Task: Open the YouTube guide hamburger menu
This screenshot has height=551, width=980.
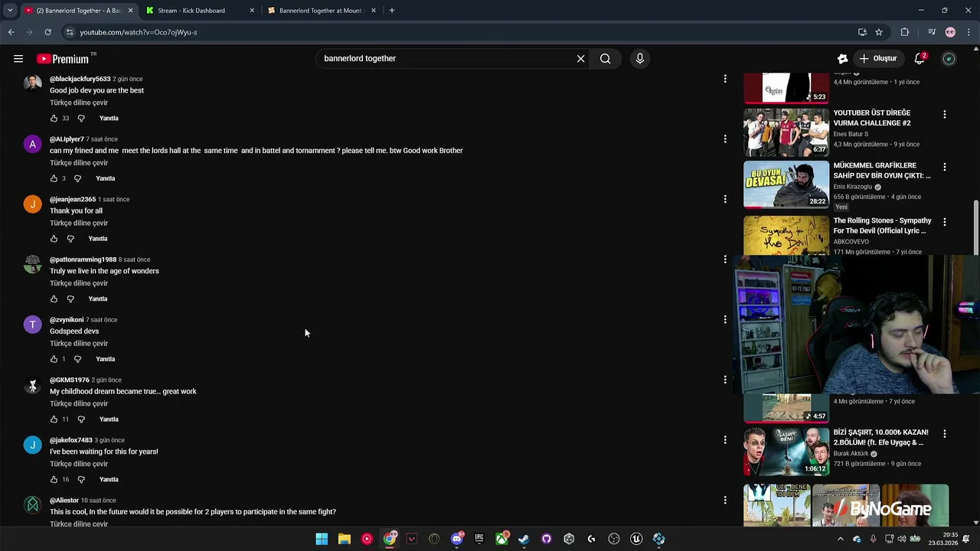Action: (18, 58)
